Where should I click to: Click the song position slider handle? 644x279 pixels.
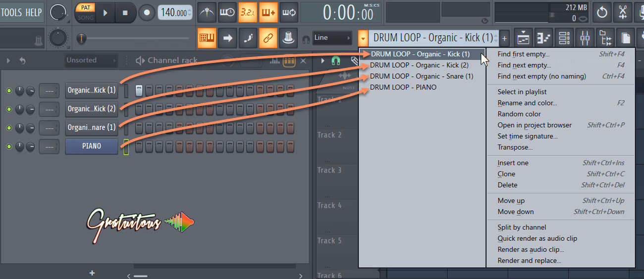[81, 38]
